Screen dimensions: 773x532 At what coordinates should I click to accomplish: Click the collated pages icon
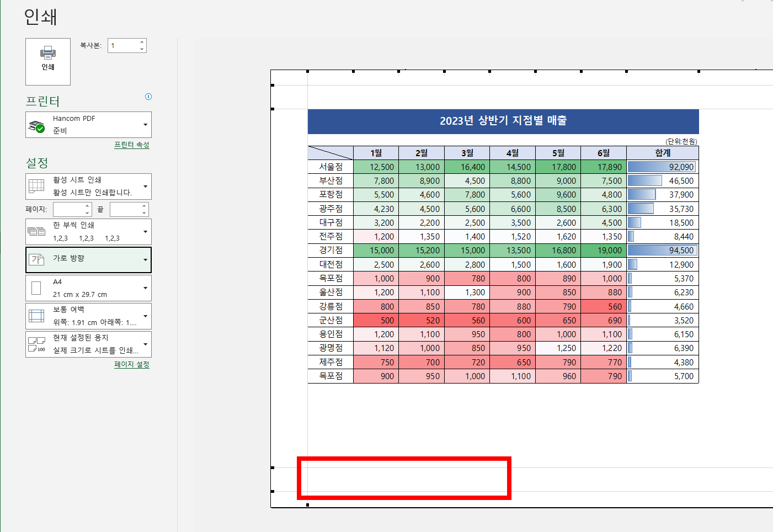(36, 231)
